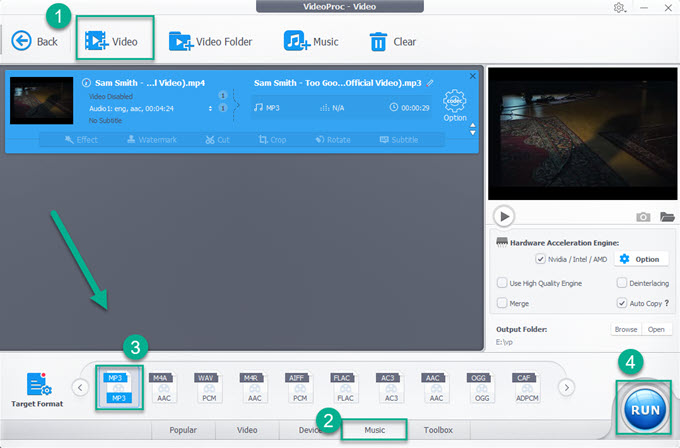Open hardware acceleration Option button
This screenshot has width=680, height=448.
[x=640, y=259]
